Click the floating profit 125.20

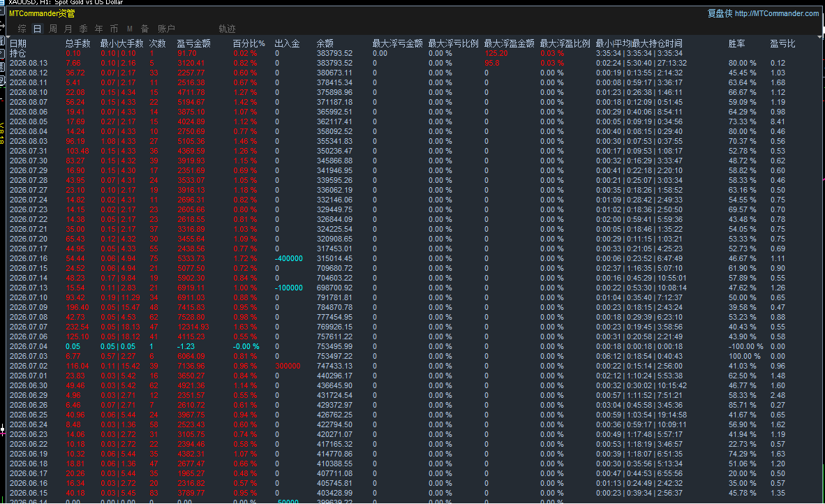pyautogui.click(x=496, y=53)
